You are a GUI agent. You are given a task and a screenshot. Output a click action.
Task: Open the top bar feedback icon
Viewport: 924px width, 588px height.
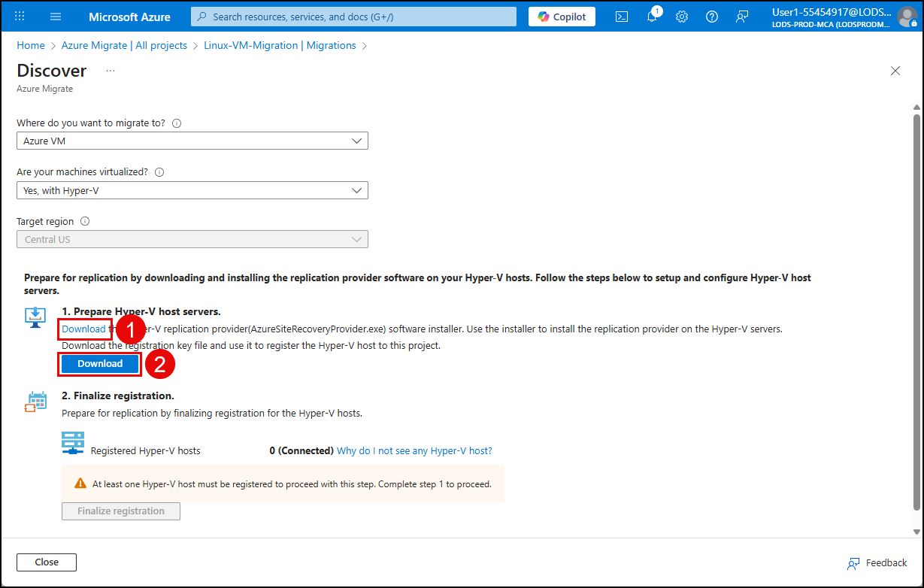(x=742, y=17)
